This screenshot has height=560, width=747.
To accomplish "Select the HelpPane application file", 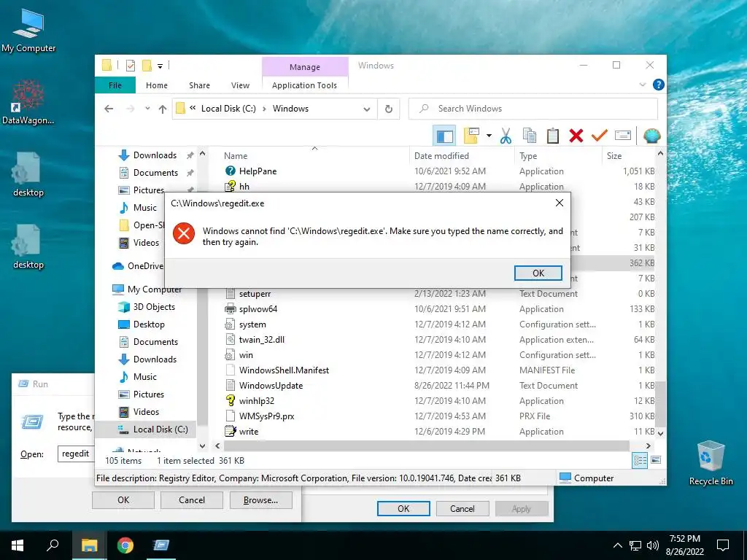I will point(258,171).
